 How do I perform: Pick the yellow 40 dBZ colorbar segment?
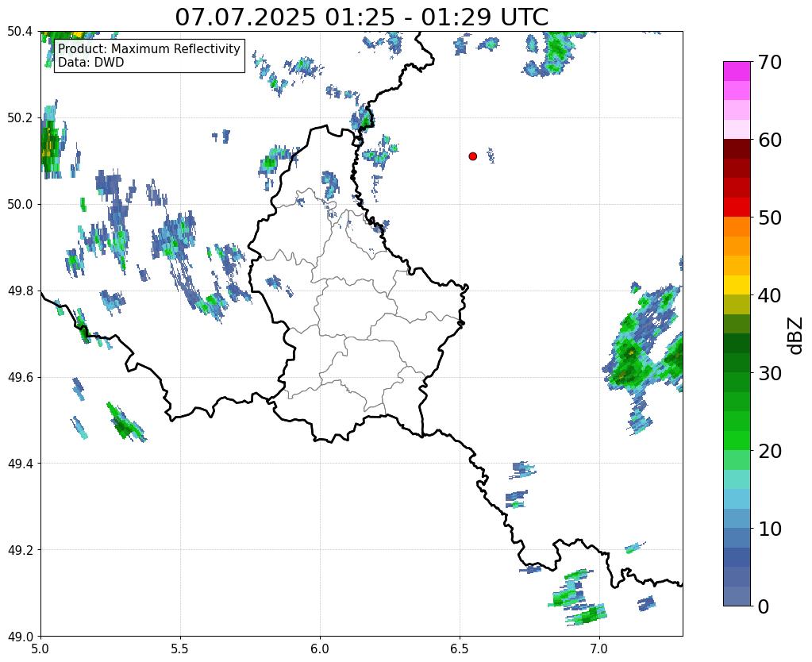pos(737,285)
